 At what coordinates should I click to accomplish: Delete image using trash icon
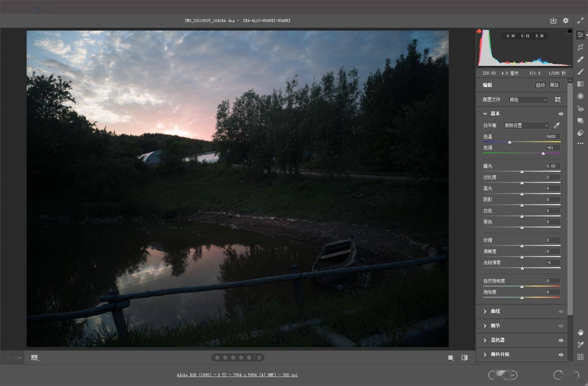click(x=259, y=358)
